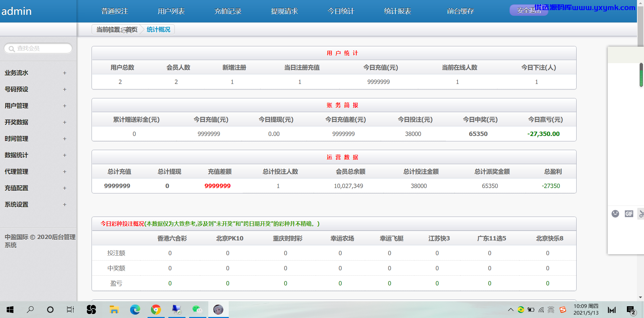The height and width of the screenshot is (318, 644).
Task: Click the 英 input language indicator
Action: click(x=551, y=310)
